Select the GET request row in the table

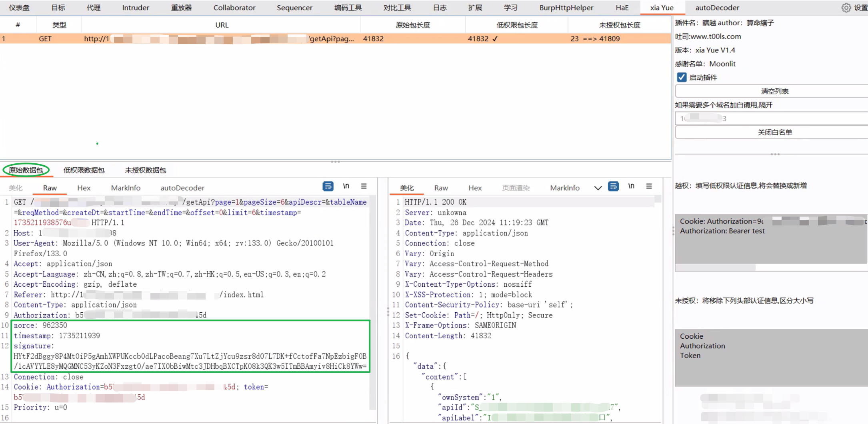(335, 39)
